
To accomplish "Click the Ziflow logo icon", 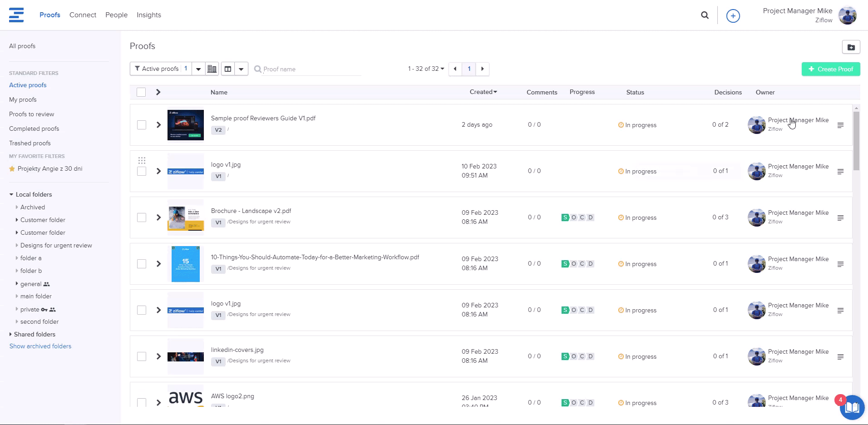I will [x=16, y=15].
